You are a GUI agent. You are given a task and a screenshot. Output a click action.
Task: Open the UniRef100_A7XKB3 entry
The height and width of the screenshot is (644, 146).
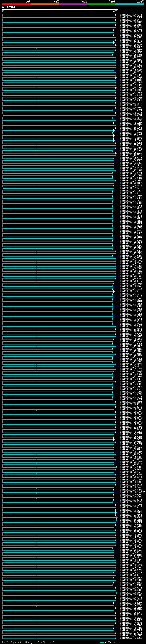tap(131, 93)
